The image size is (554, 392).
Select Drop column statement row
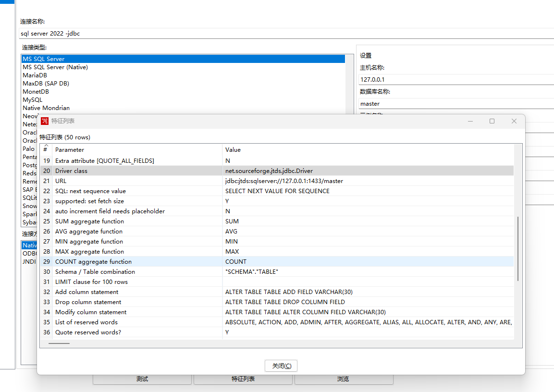(277, 302)
